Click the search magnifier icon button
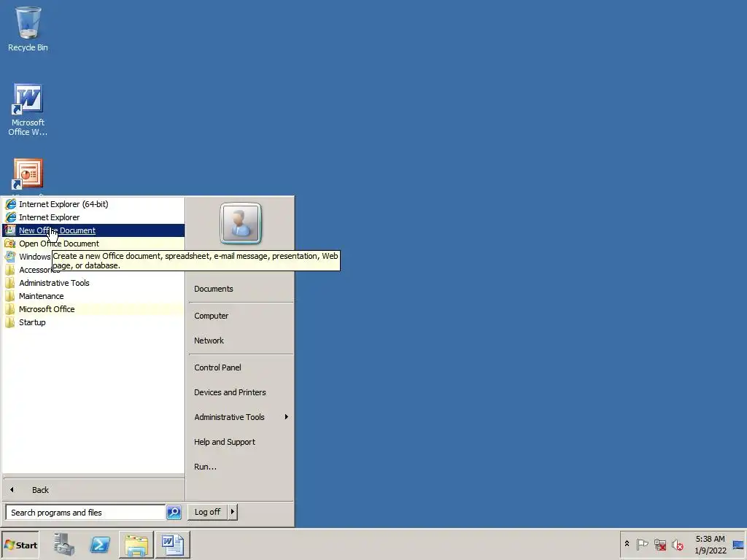The image size is (747, 560). pos(174,513)
